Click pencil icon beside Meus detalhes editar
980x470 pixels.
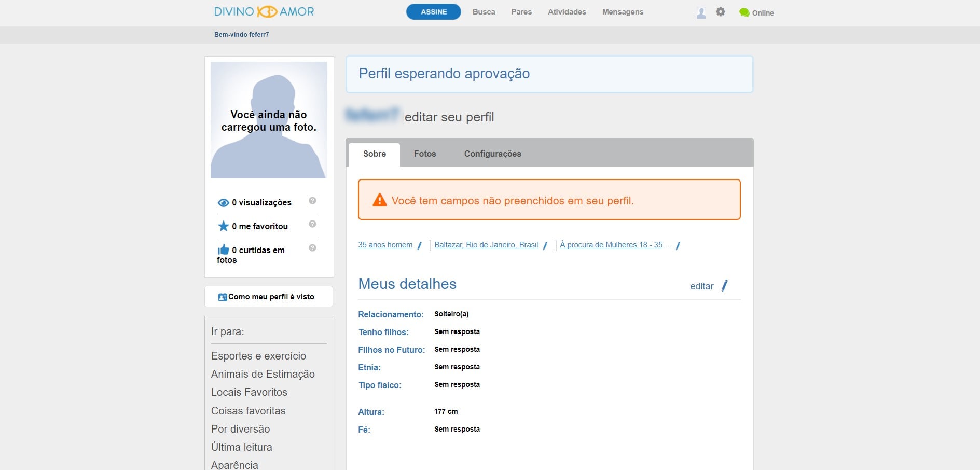click(x=725, y=286)
